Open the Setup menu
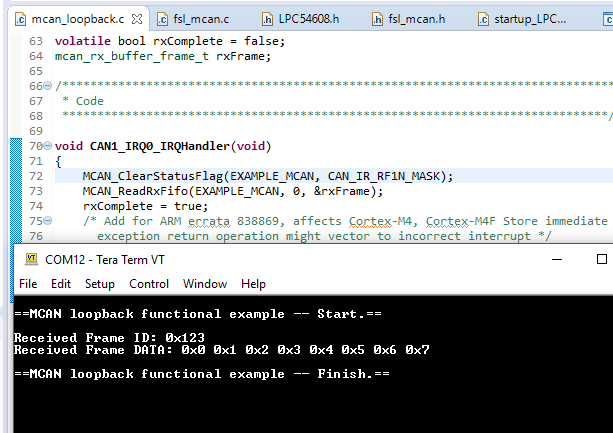The height and width of the screenshot is (433, 613). coord(100,284)
